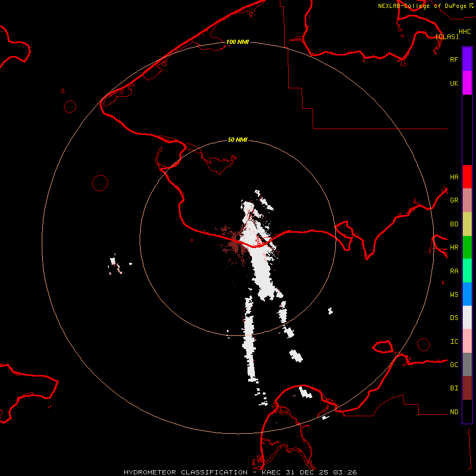Click the 50 NMI range ring label
This screenshot has width=476, height=476.
[237, 140]
